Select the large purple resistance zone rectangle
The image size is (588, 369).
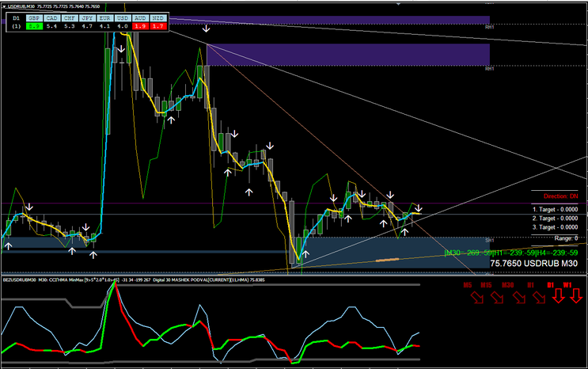tap(348, 55)
